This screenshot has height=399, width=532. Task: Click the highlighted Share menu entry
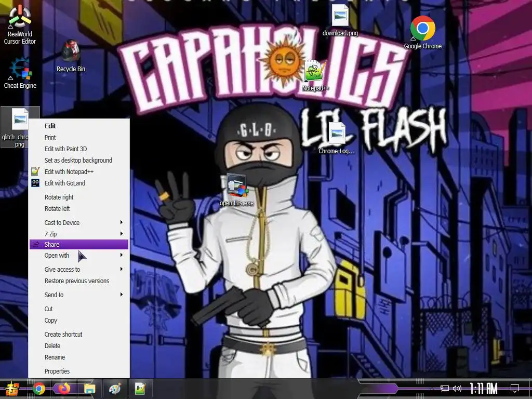coord(79,244)
